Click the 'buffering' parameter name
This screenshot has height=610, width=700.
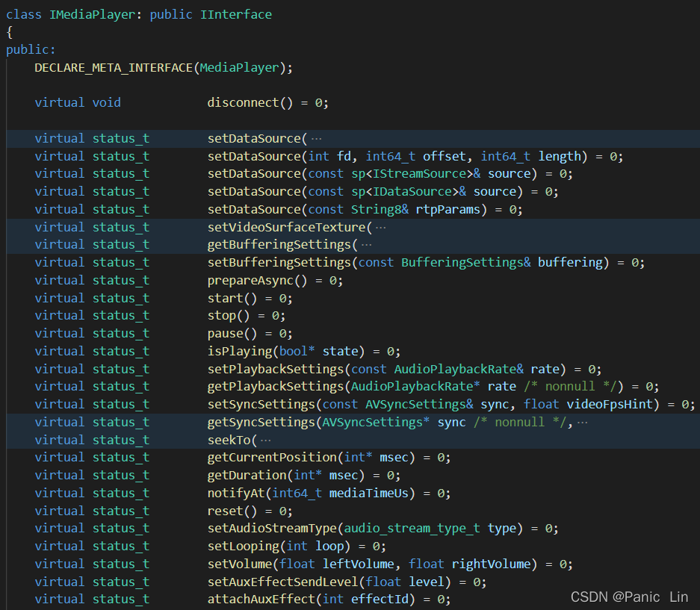(570, 263)
